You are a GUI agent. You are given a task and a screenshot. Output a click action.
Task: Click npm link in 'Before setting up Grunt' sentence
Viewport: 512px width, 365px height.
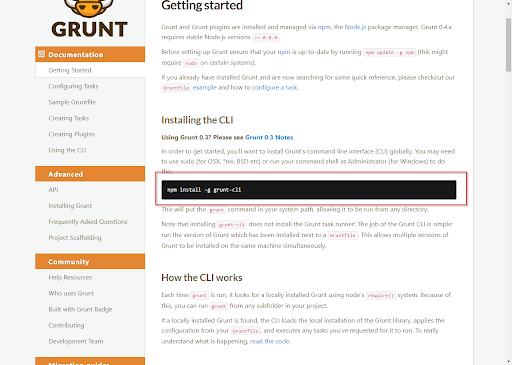point(284,52)
